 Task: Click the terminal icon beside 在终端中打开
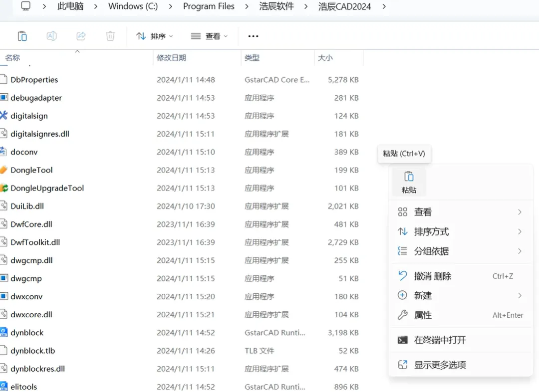pos(403,340)
